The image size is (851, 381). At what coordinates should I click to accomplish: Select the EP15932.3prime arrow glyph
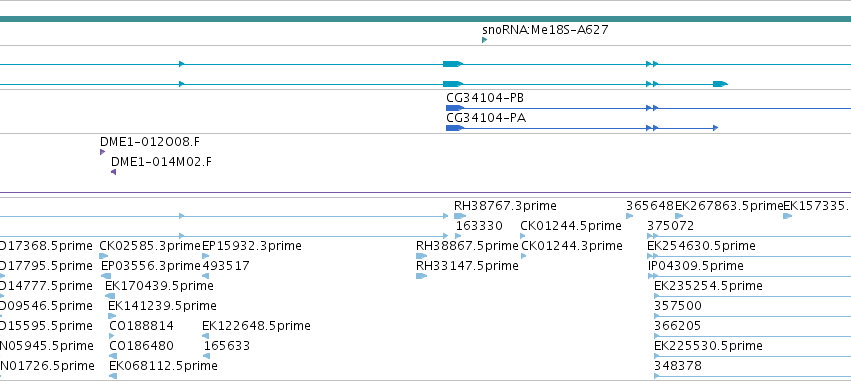[x=206, y=256]
